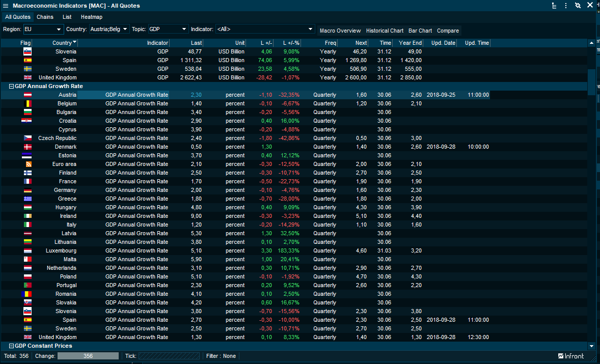600x364 pixels.
Task: Switch to the All Quotes tab
Action: click(18, 17)
